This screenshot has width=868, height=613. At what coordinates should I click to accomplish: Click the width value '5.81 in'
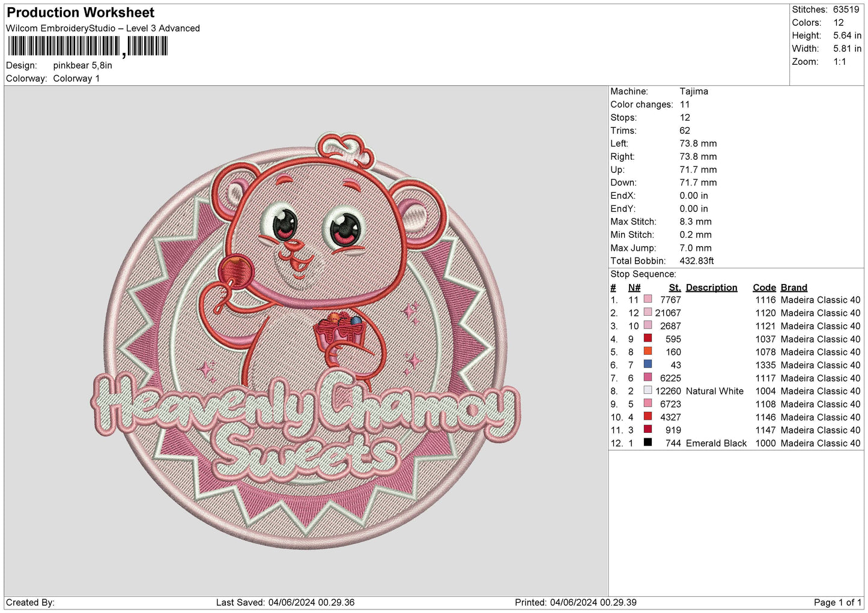(x=847, y=49)
